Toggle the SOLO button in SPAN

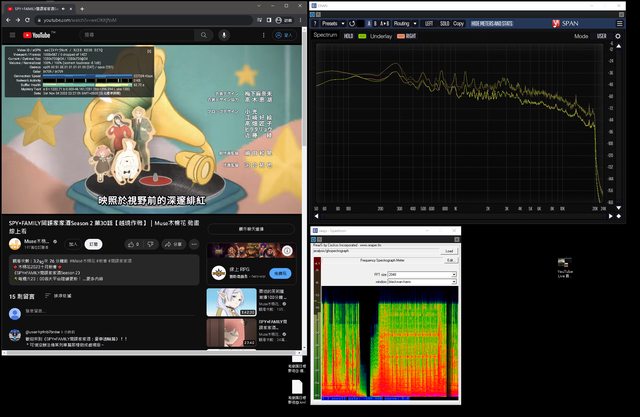[444, 23]
